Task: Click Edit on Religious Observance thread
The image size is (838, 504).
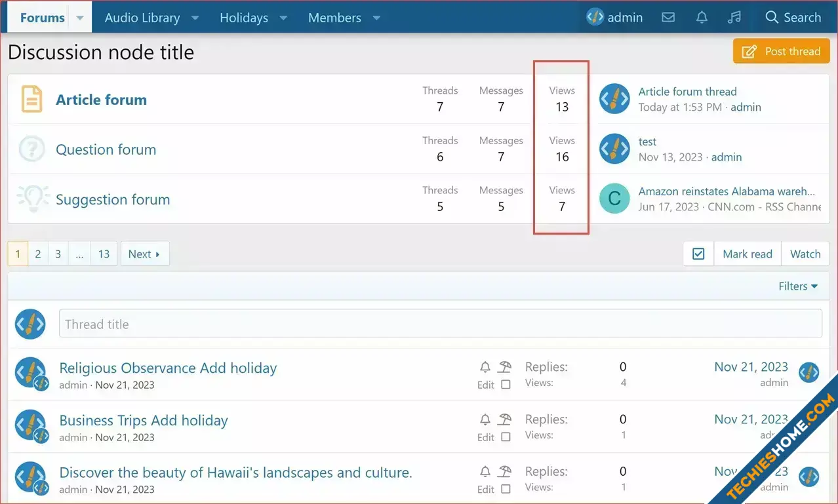Action: pyautogui.click(x=486, y=385)
